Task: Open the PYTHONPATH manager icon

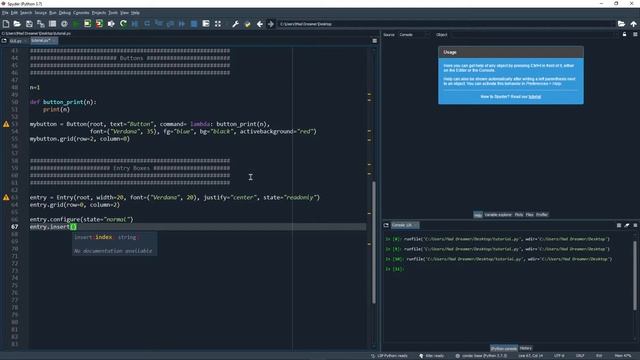Action: pyautogui.click(x=247, y=24)
